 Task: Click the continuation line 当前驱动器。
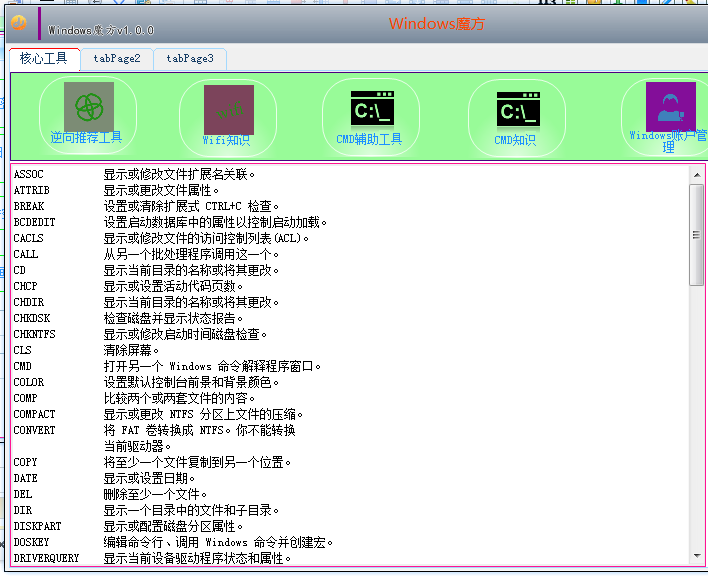pos(137,446)
